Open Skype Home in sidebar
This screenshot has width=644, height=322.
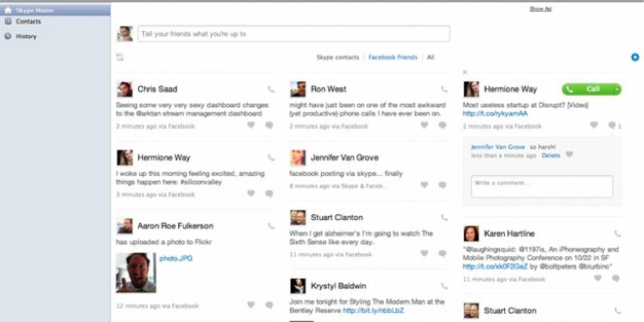tap(55, 10)
